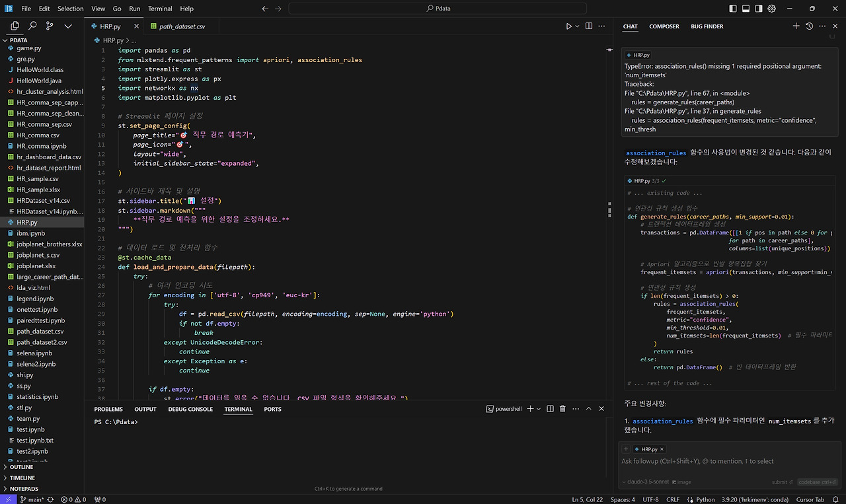Viewport: 846px width, 504px height.
Task: Open the claude-3.5-sonnet model dropdown
Action: [x=645, y=482]
